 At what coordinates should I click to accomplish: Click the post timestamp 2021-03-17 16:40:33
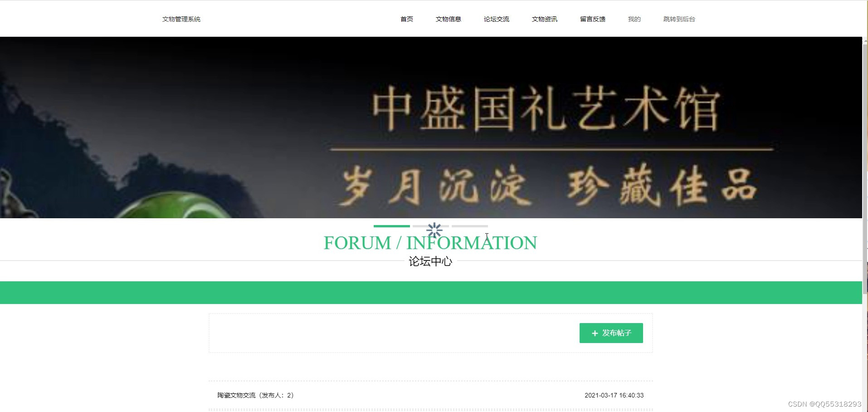click(614, 395)
